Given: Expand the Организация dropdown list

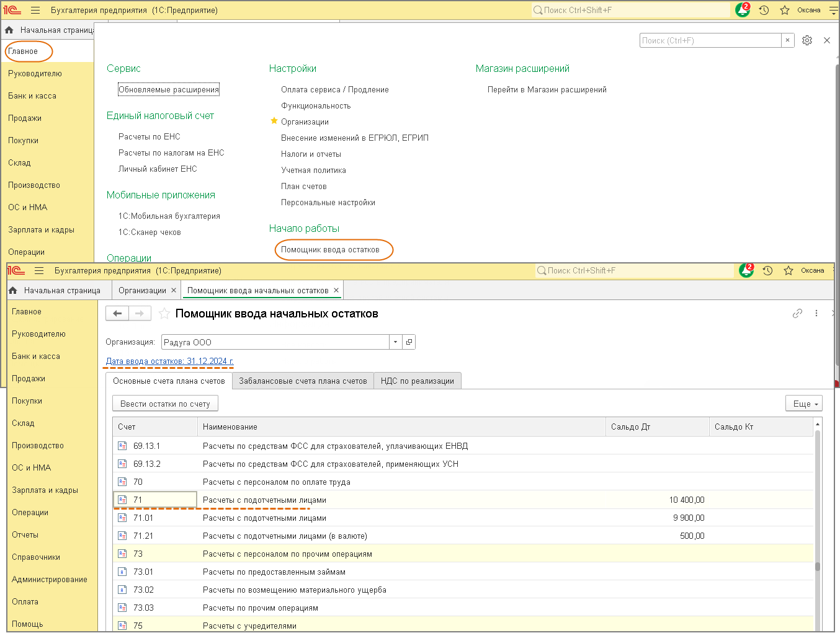Looking at the screenshot, I should pos(395,342).
